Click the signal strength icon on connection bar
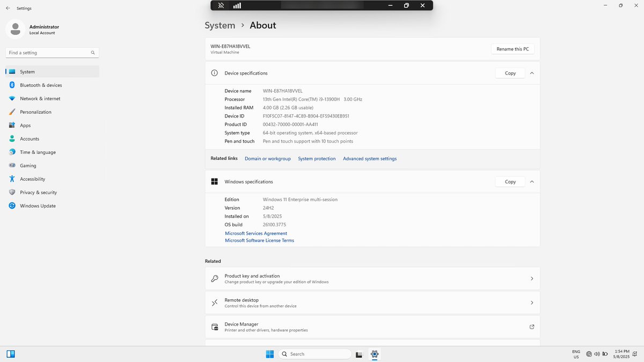 tap(237, 5)
